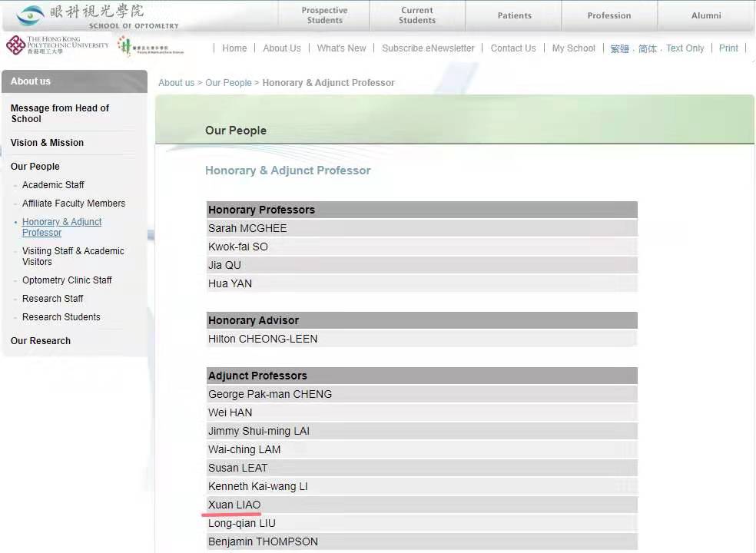Click Xuan LIAO in Adjunct Professors list
756x553 pixels.
tap(234, 505)
